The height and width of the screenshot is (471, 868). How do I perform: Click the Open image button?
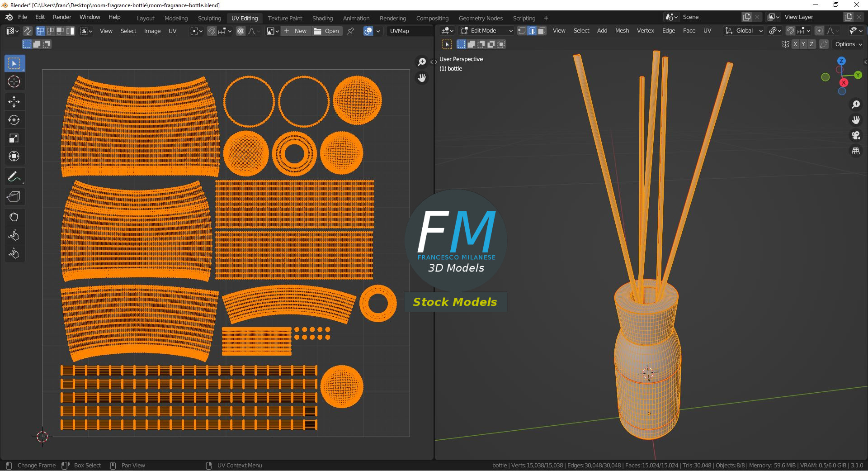(327, 31)
